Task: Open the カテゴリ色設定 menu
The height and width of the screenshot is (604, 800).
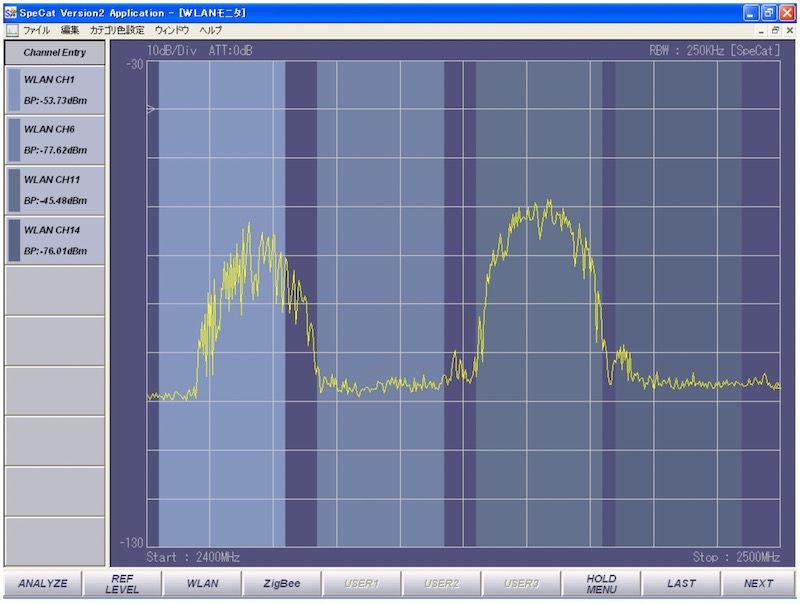Action: tap(117, 30)
